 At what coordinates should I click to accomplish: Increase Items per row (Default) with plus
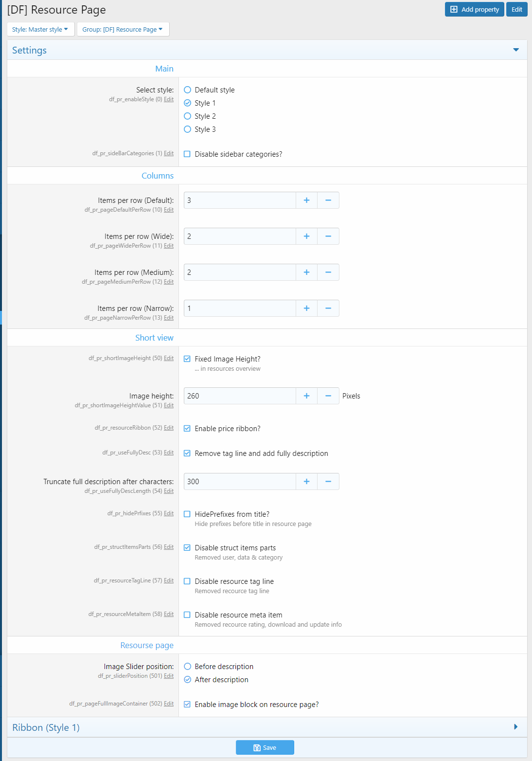(x=306, y=200)
